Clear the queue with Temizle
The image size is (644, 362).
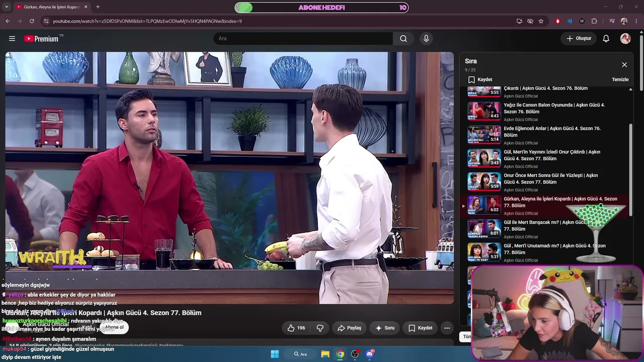tap(620, 79)
